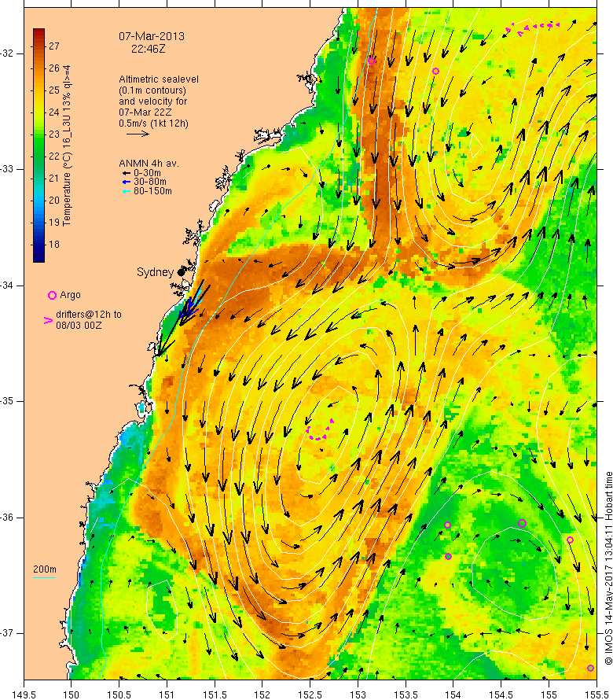Click the Argo float marker near 155.2E 36.2S
The height and width of the screenshot is (700, 613).
[570, 540]
